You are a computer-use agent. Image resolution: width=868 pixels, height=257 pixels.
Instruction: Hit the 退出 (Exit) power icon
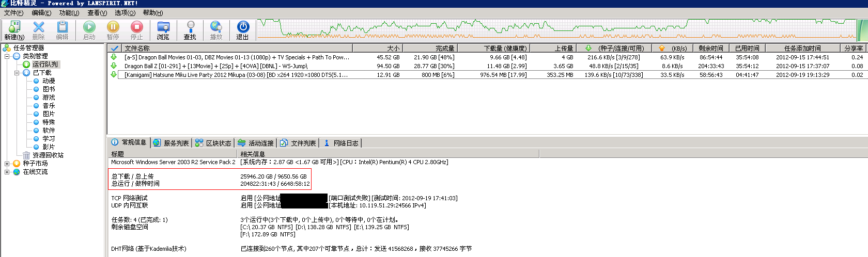[x=243, y=27]
